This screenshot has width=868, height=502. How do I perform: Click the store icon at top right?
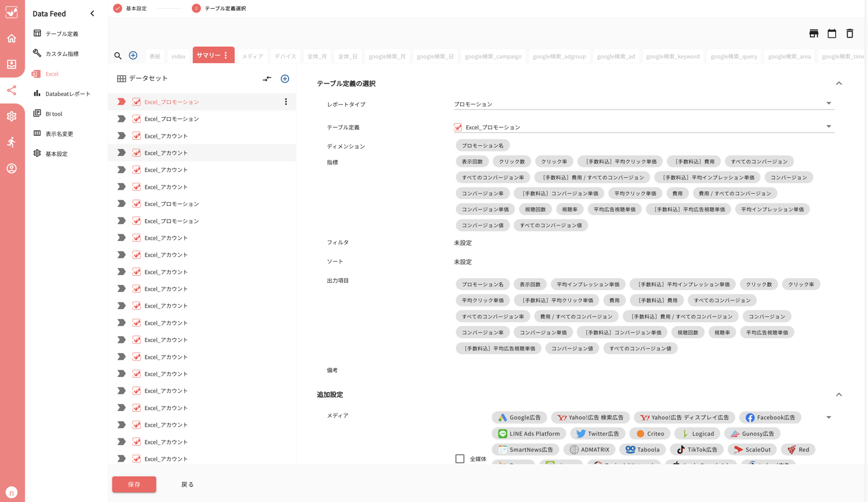pyautogui.click(x=813, y=33)
